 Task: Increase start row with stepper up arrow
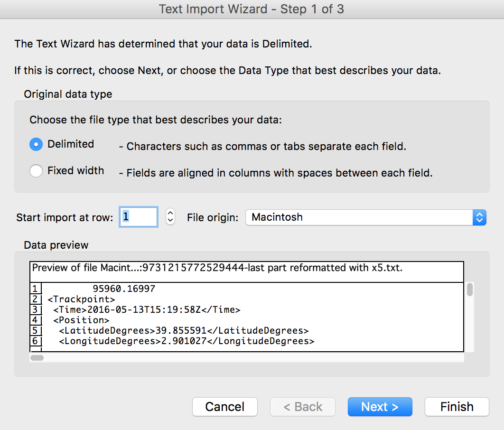pyautogui.click(x=170, y=213)
